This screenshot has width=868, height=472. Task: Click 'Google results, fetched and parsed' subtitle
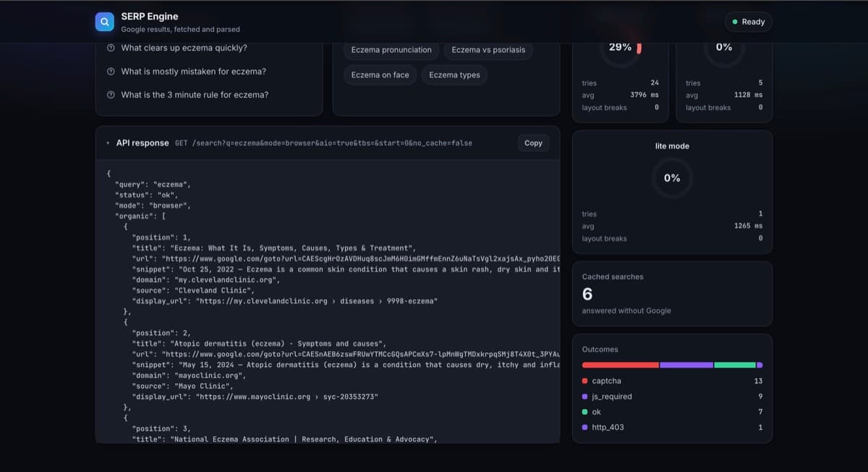pyautogui.click(x=181, y=29)
